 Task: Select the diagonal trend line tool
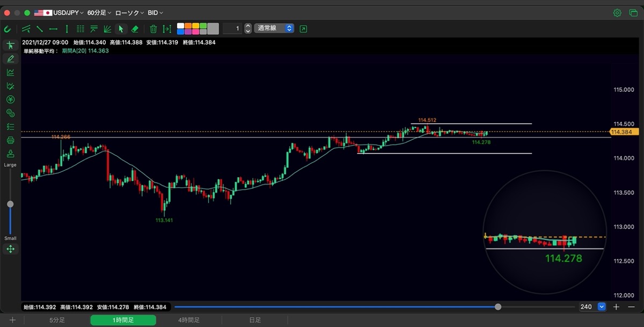pyautogui.click(x=40, y=29)
